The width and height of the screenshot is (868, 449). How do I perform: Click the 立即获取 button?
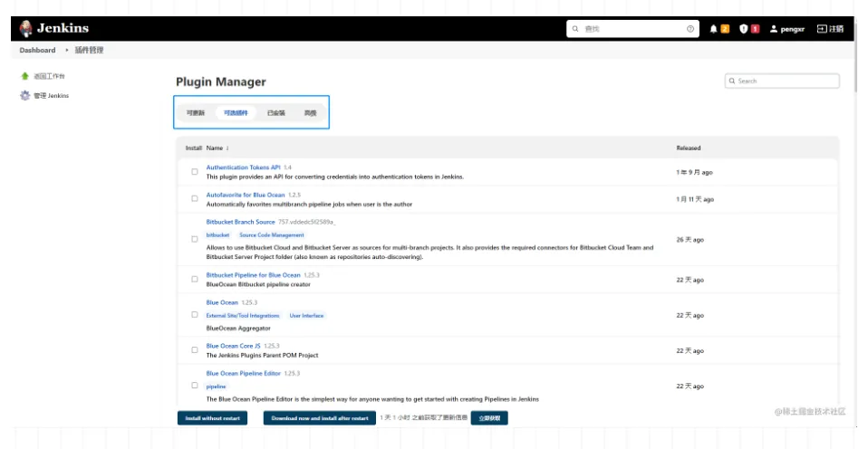click(x=489, y=418)
